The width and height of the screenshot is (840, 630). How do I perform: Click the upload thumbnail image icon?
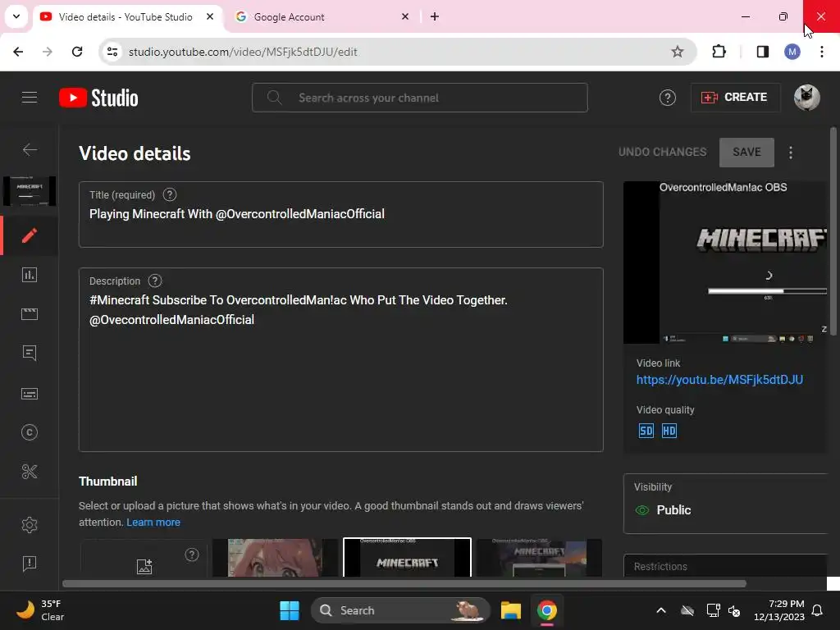[144, 566]
